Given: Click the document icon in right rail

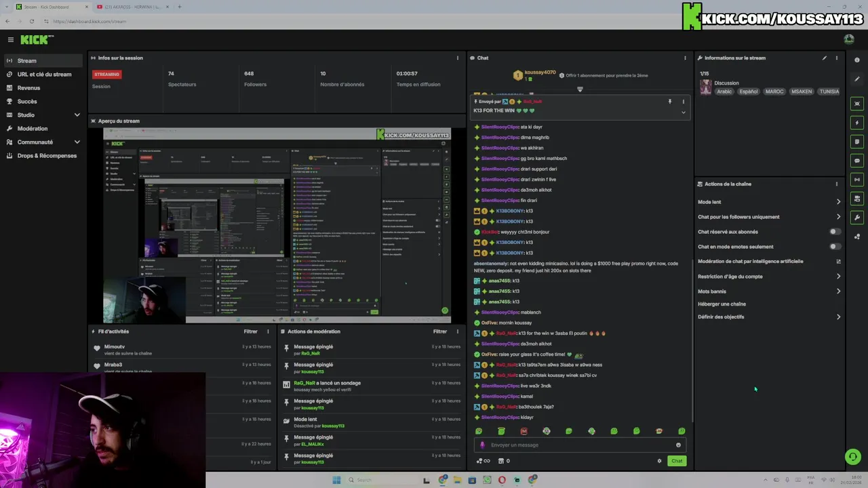Looking at the screenshot, I should pos(857,142).
